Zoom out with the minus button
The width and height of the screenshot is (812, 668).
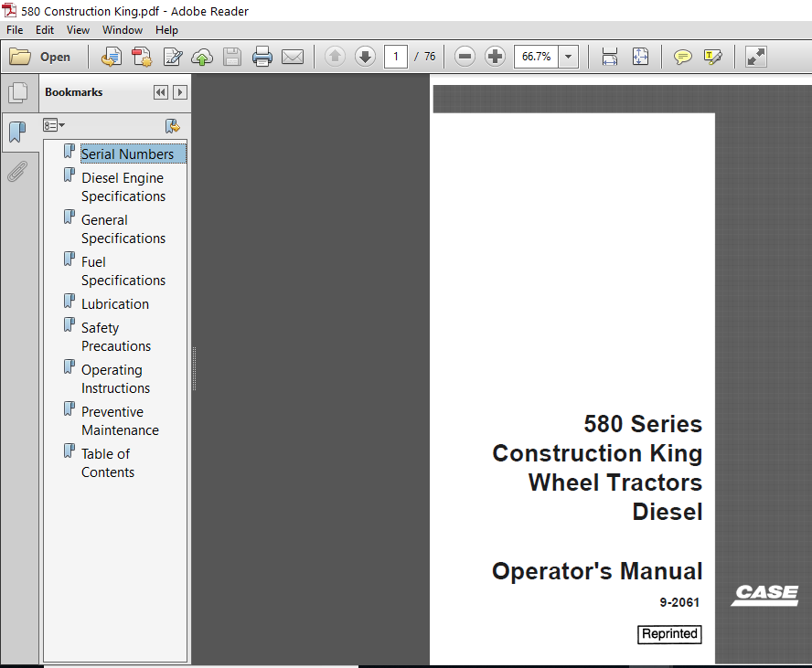465,57
